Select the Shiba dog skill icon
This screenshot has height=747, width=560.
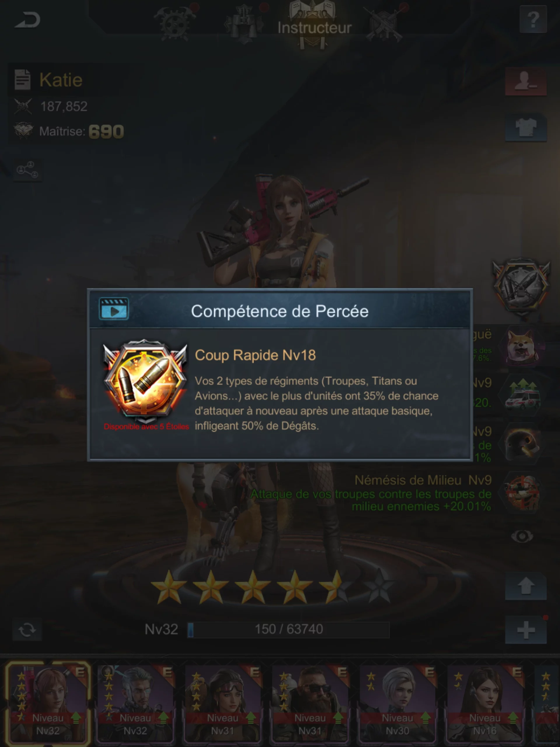(522, 346)
